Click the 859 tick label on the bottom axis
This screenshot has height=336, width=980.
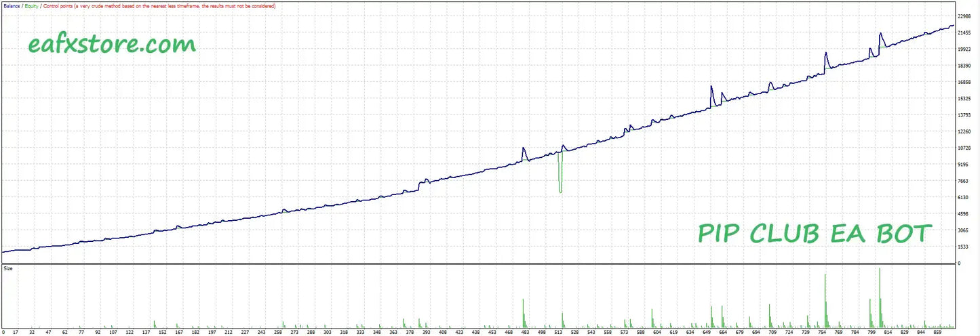[937, 333]
